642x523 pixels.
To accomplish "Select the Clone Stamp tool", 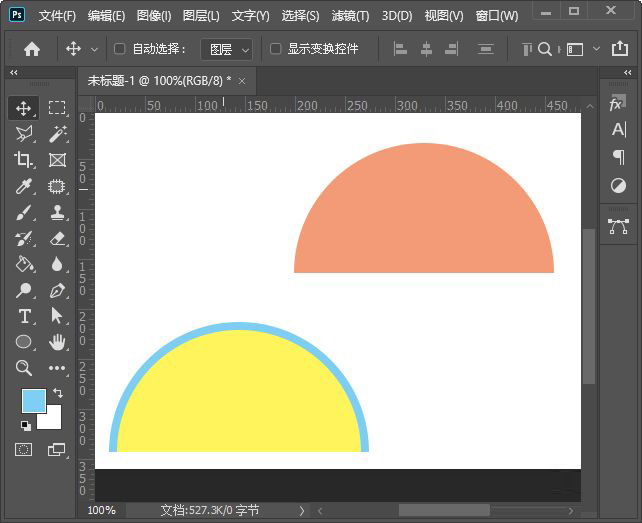I will point(57,213).
